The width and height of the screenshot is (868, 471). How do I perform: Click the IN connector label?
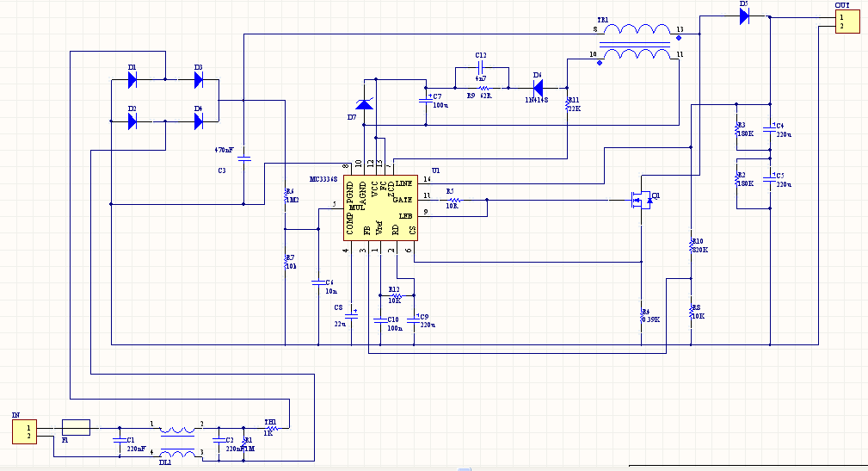tap(16, 415)
